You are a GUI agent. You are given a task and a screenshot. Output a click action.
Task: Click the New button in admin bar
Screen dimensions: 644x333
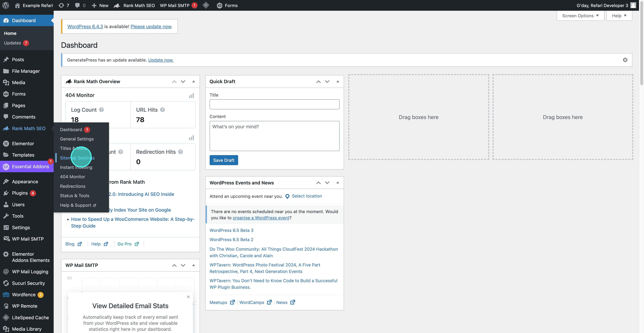(100, 5)
